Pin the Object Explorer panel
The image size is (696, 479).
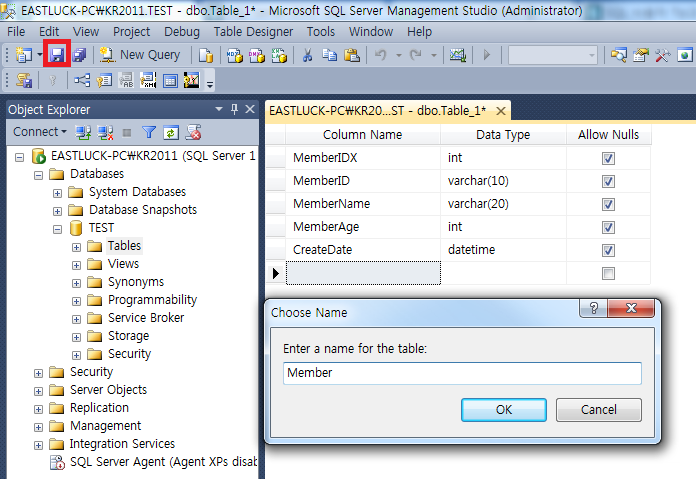point(234,109)
